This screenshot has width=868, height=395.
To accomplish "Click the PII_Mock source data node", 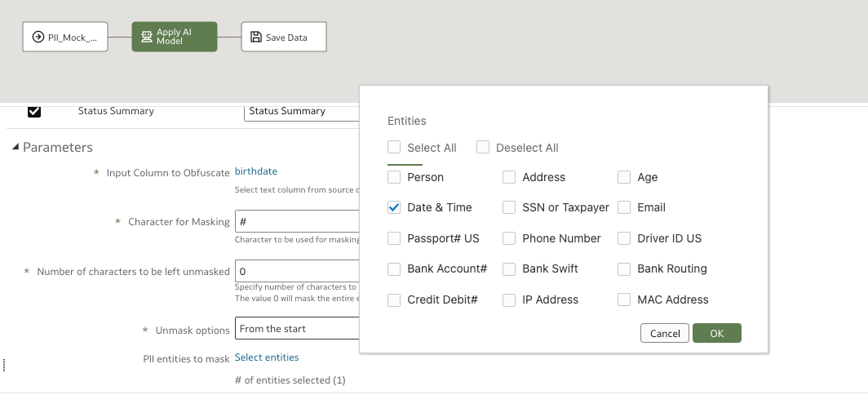I will pos(65,37).
